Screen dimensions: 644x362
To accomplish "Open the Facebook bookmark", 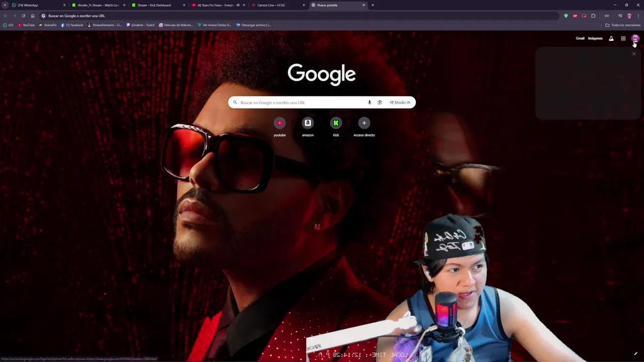I will tap(72, 25).
